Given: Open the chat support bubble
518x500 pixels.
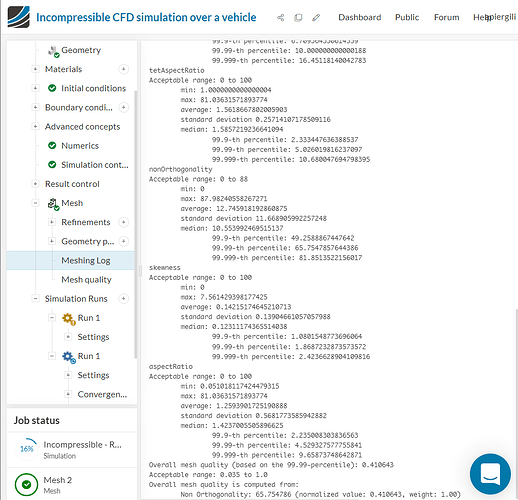Looking at the screenshot, I should (x=490, y=474).
